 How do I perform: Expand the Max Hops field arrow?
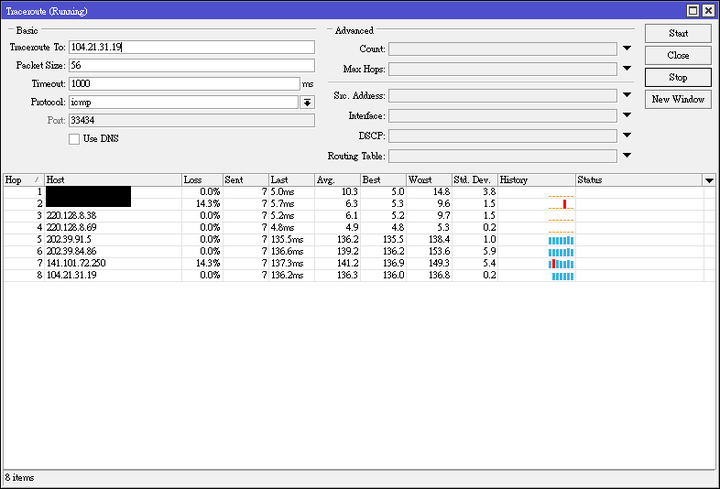627,68
